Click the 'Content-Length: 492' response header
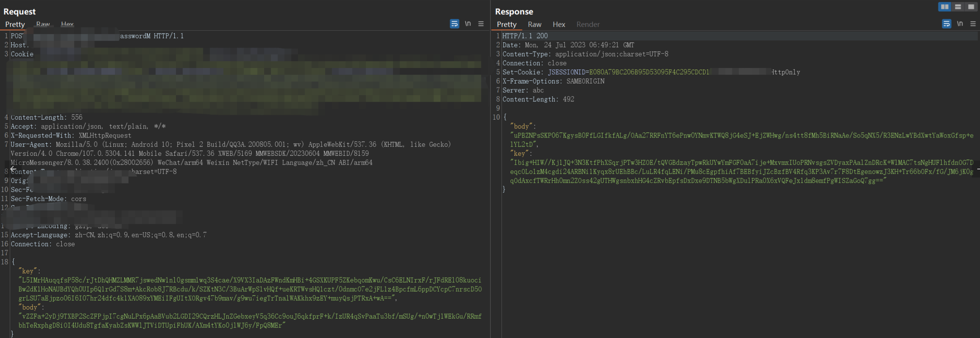The image size is (980, 338). 538,99
